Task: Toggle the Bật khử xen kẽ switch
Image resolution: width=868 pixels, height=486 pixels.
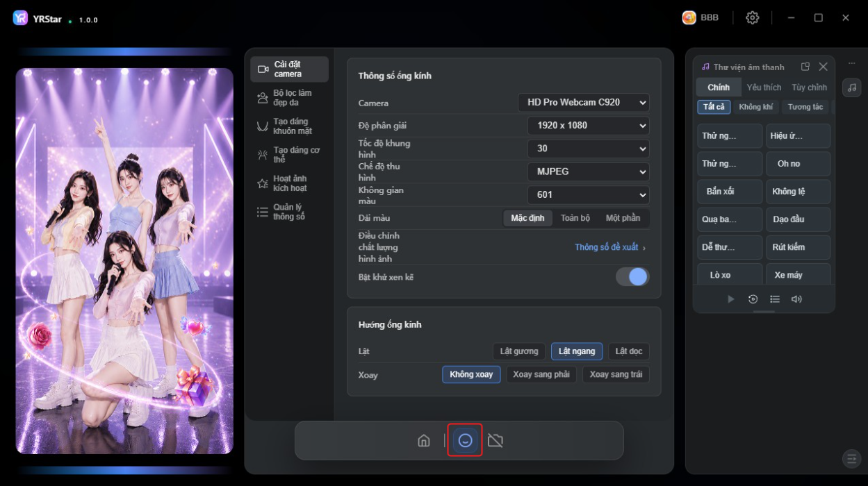Action: coord(632,277)
